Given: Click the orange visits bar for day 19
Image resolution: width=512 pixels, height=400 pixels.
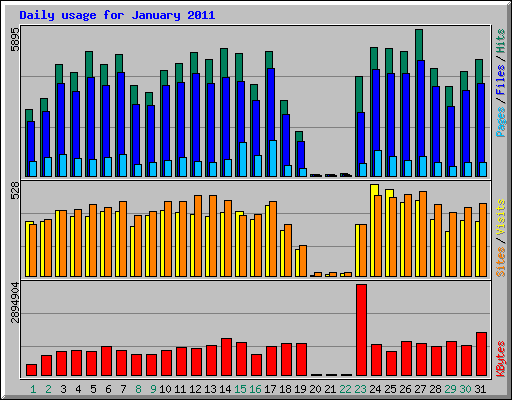Looking at the screenshot, I should point(303,261).
